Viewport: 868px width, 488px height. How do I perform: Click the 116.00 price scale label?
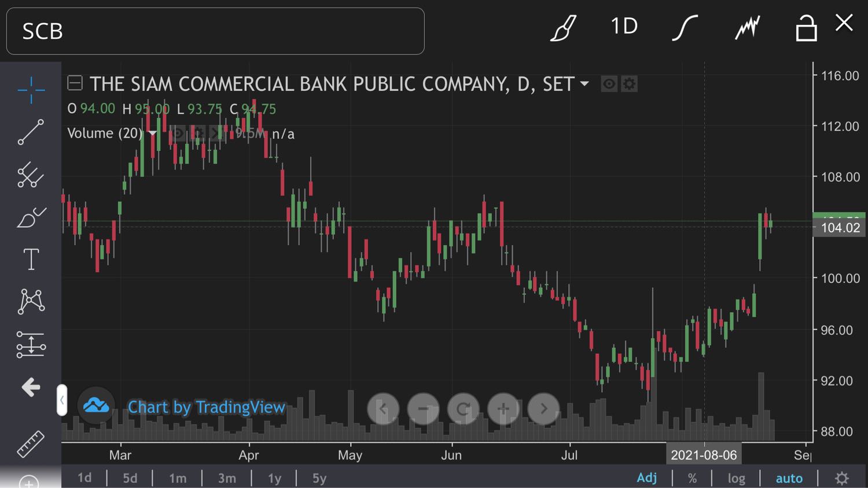840,76
